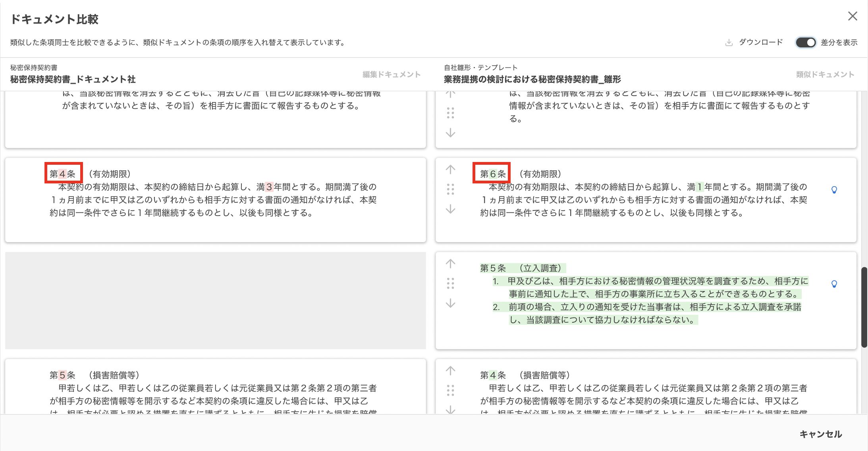Move 第5条 立入調査 clause up
The width and height of the screenshot is (868, 451).
click(x=450, y=264)
